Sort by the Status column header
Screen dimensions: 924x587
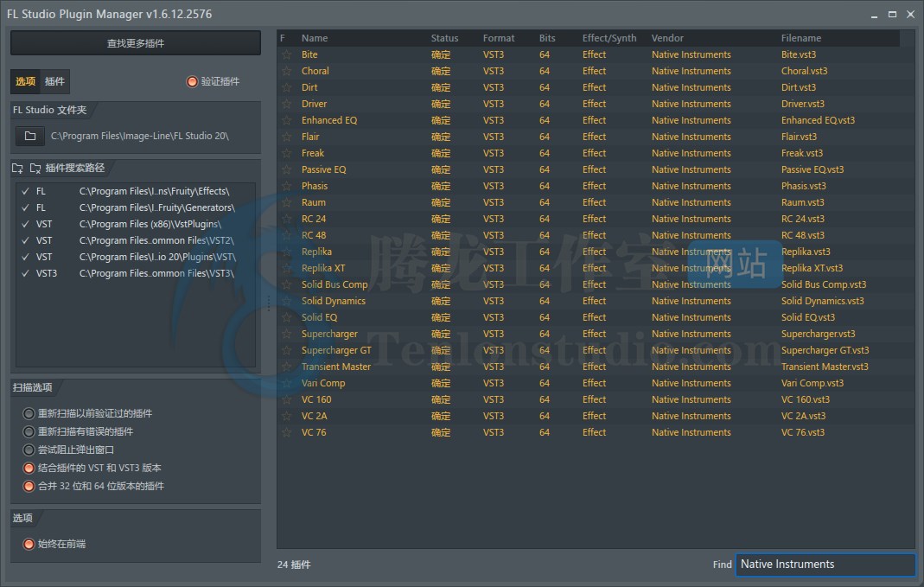pos(444,38)
